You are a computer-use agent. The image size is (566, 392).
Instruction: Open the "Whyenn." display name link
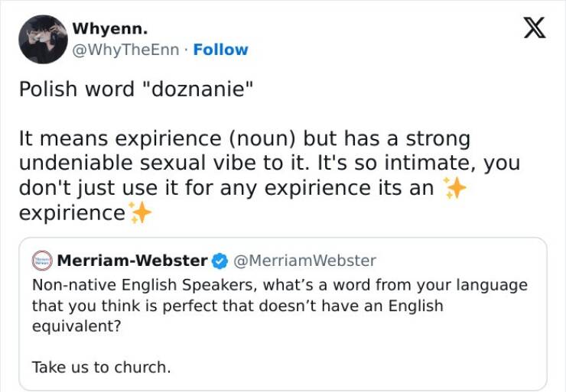[110, 29]
